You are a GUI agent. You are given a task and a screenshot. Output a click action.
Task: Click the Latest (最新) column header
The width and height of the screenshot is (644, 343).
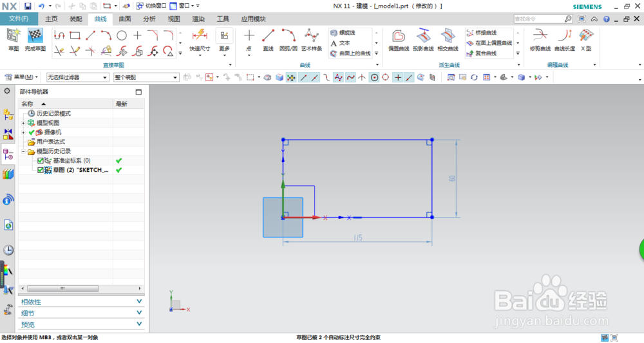129,104
